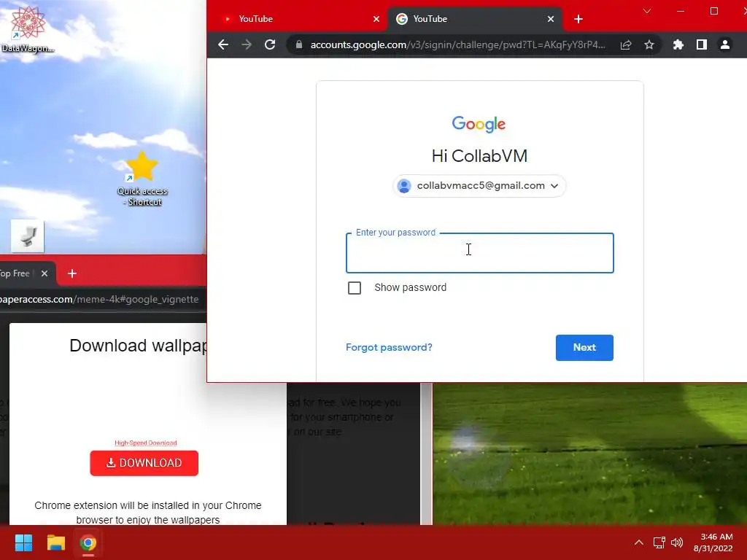The width and height of the screenshot is (747, 560).
Task: Maximize the front Chrome window
Action: (x=713, y=11)
